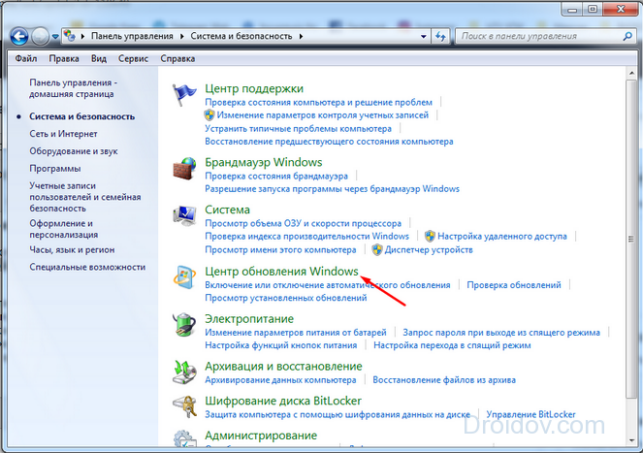This screenshot has height=453, width=643.
Task: Open Система heading link
Action: (x=227, y=209)
